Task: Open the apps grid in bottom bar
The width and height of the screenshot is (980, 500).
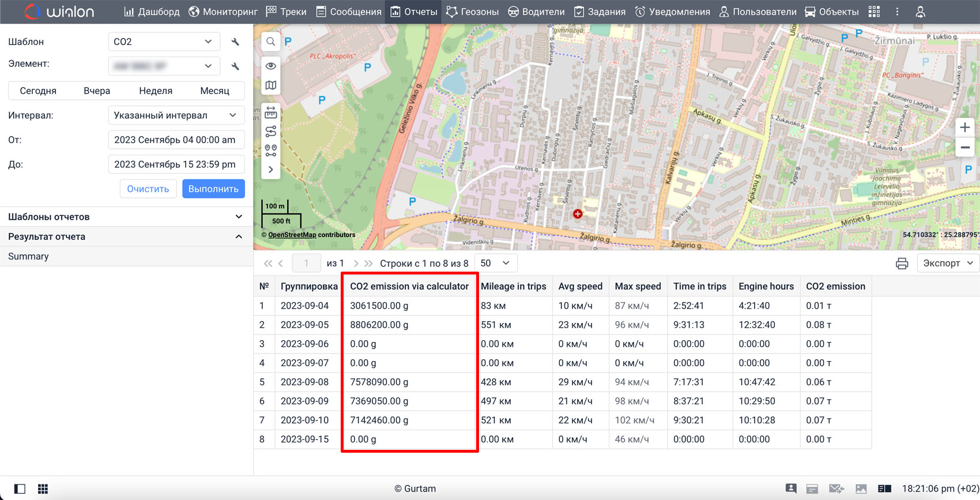Action: [x=43, y=489]
